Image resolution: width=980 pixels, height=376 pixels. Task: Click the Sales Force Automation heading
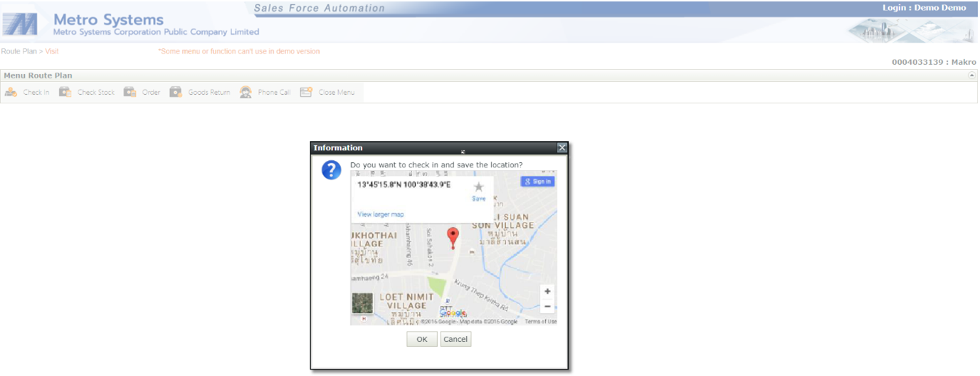coord(320,9)
